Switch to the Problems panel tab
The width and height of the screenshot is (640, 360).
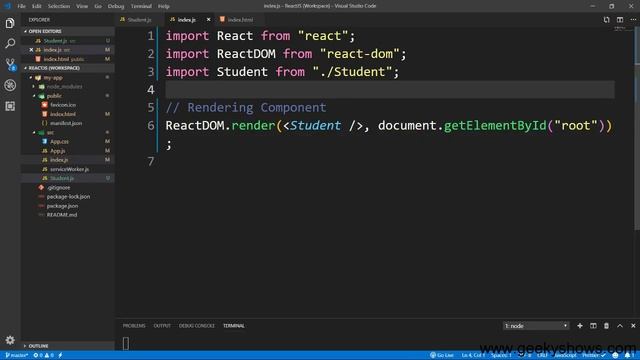(134, 326)
